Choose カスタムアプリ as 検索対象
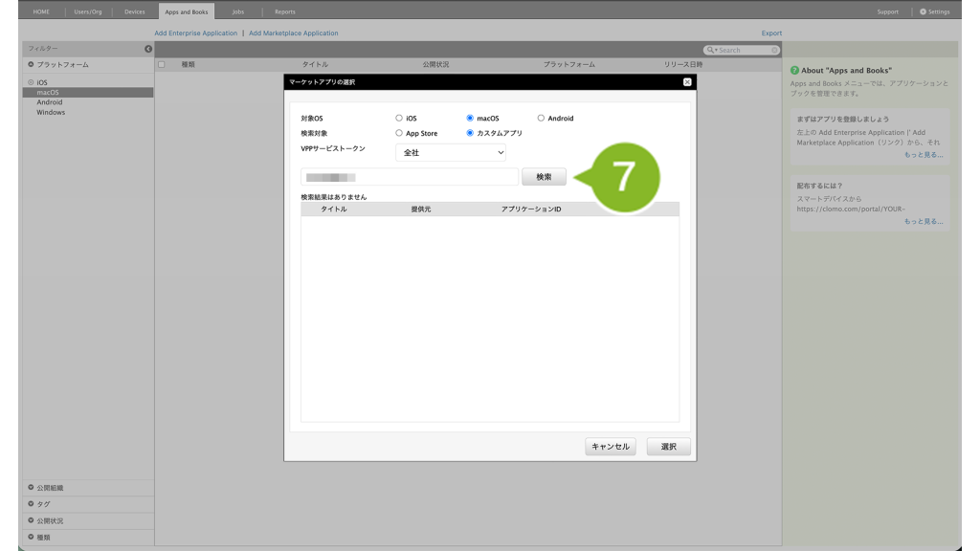Screen dimensions: 980x551 point(470,133)
